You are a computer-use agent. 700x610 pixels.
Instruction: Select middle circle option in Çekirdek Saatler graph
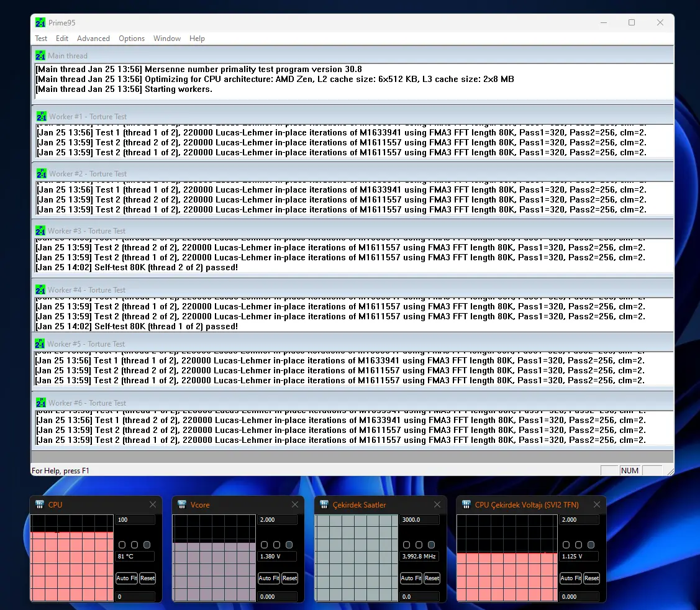[x=419, y=545]
